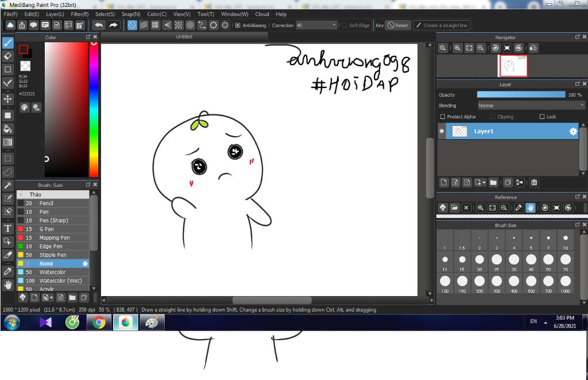This screenshot has width=588, height=380.
Task: Click the cloud save icon in toolbar
Action: [x=10, y=25]
